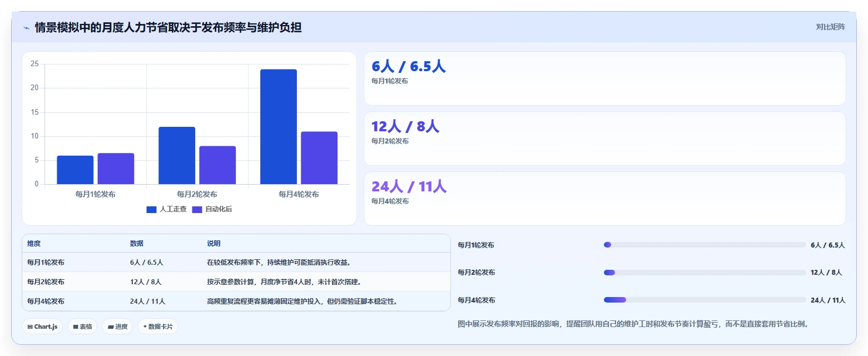This screenshot has height=356, width=868.
Task: Click the 每月4轮发布 chart axis label
Action: tap(299, 194)
